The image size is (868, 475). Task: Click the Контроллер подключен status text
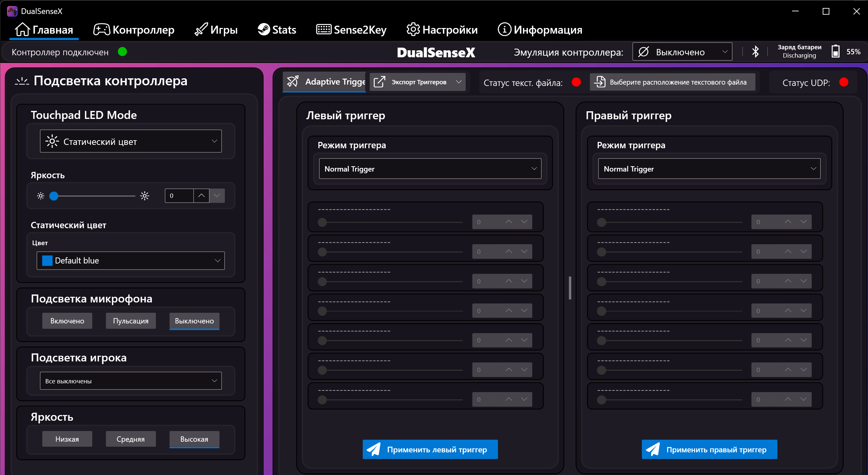tap(60, 52)
